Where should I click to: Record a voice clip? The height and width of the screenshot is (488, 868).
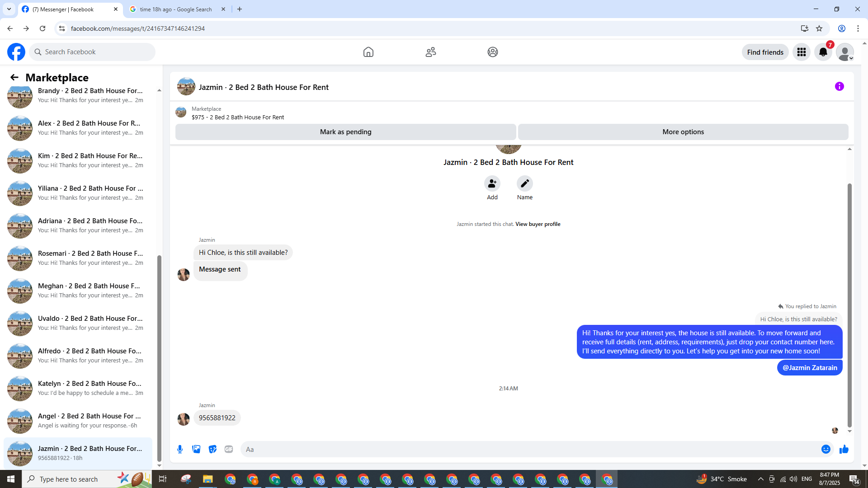[180, 449]
